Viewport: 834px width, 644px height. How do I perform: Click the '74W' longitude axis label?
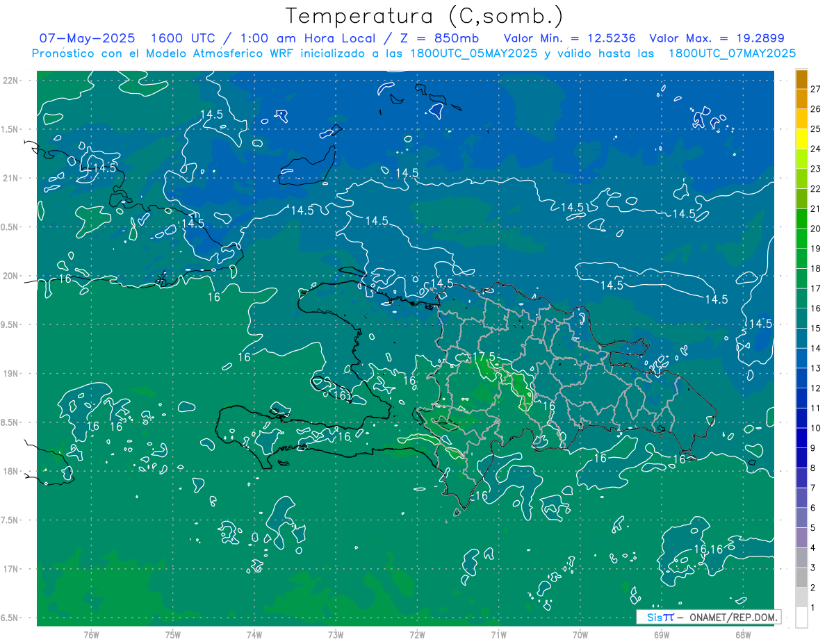point(254,635)
